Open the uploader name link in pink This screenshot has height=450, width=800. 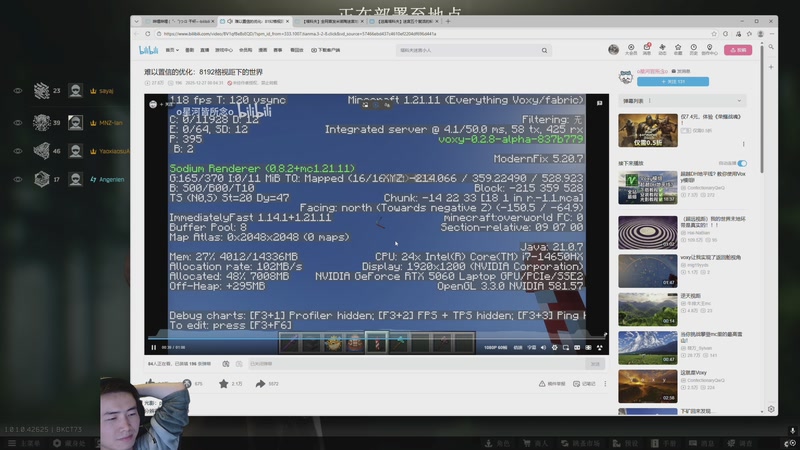point(652,71)
